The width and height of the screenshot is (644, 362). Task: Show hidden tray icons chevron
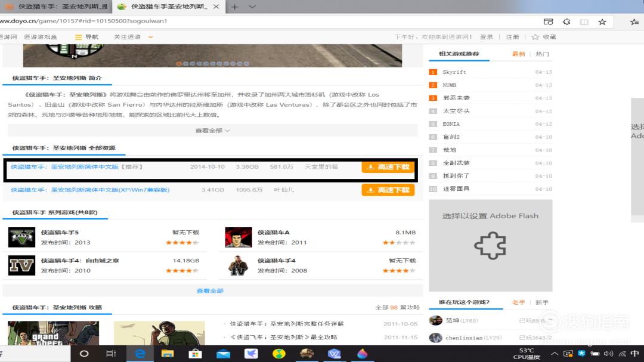coord(555,354)
